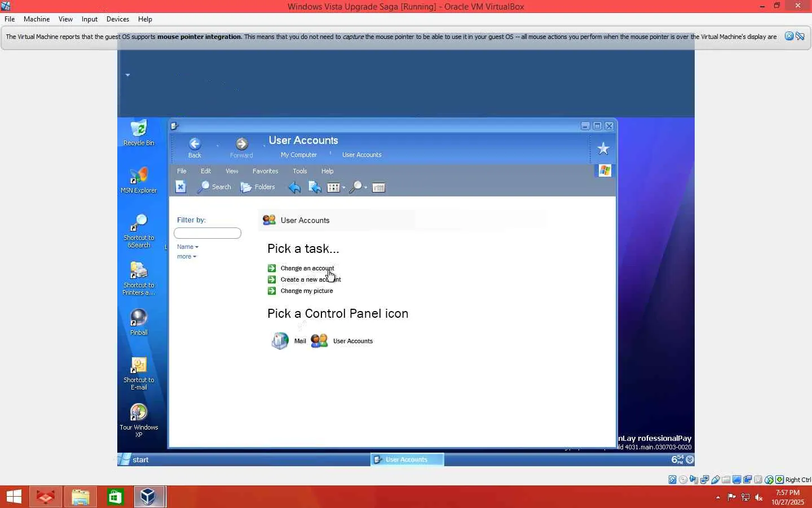Click the green arrow beside Change an account

(x=272, y=268)
